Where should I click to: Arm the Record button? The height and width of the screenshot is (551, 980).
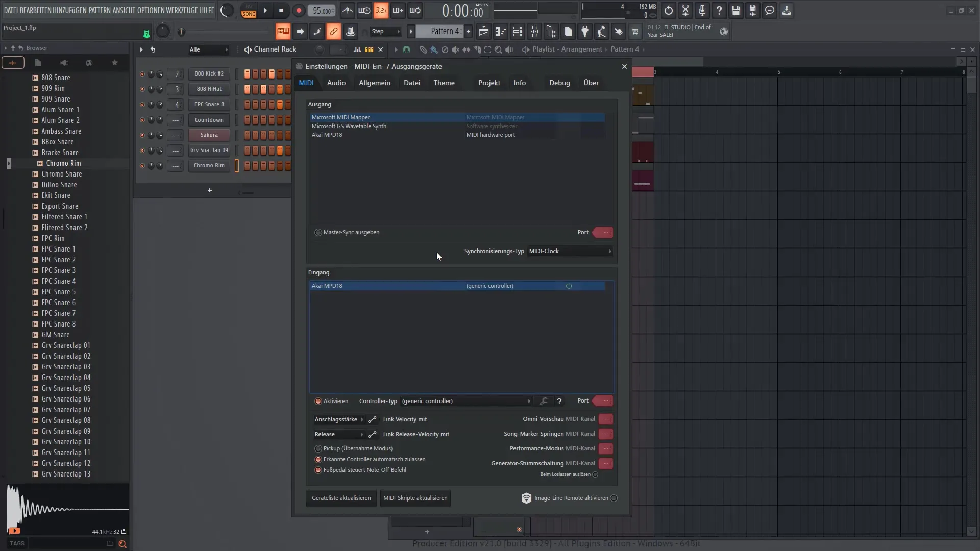pyautogui.click(x=299, y=10)
